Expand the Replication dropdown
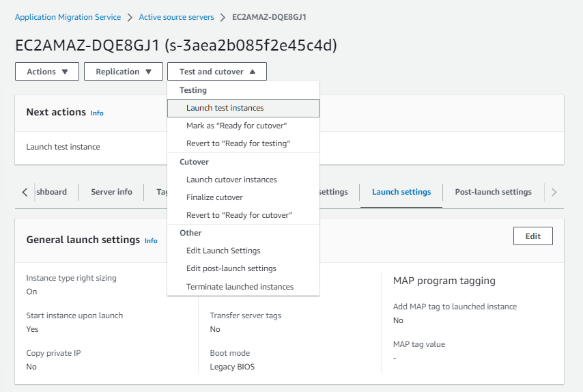The height and width of the screenshot is (392, 583). coord(124,72)
